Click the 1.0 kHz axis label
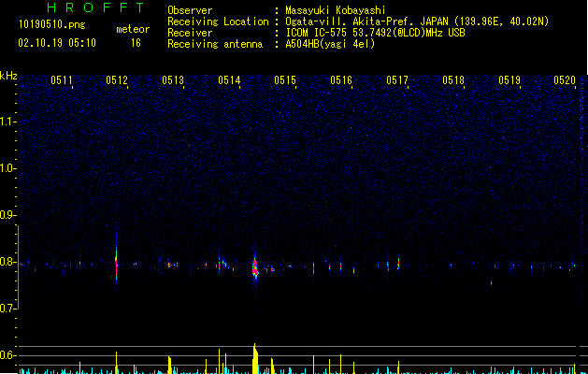The height and width of the screenshot is (374, 588). (x=7, y=168)
